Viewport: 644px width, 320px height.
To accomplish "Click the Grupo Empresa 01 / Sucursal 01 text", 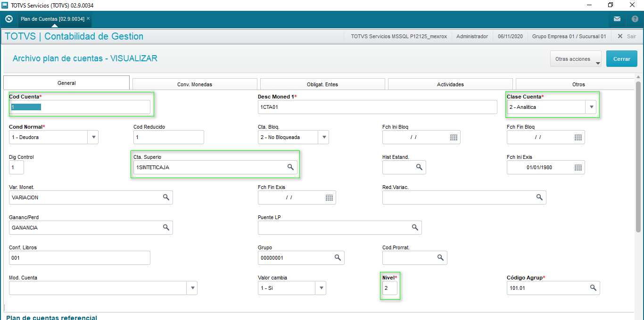I will [569, 36].
